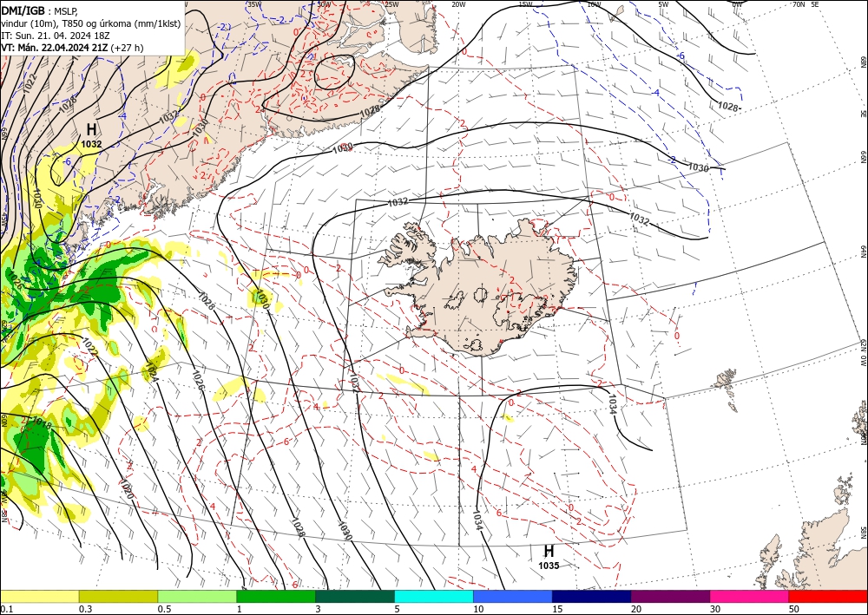This screenshot has height=615, width=868.
Task: Click the 68N latitude label
Action: pyautogui.click(x=864, y=62)
